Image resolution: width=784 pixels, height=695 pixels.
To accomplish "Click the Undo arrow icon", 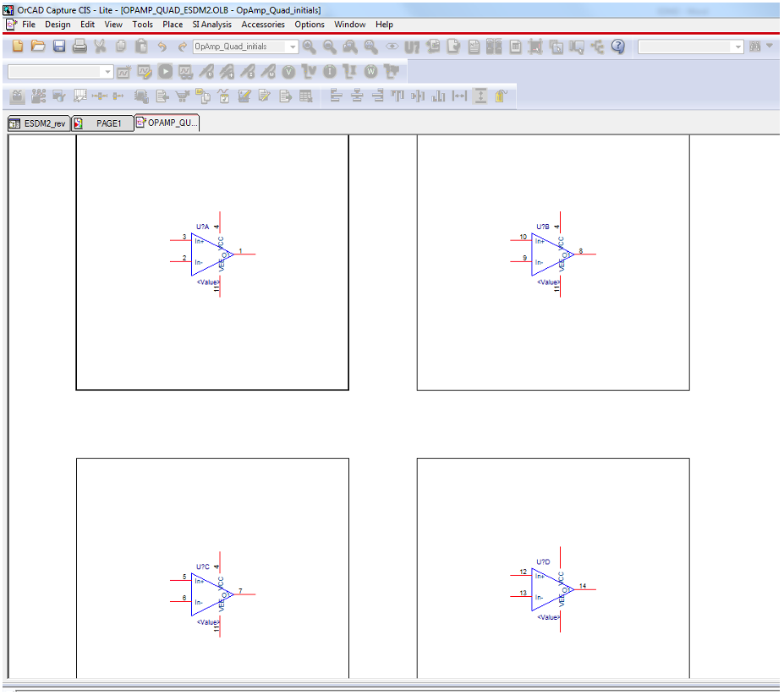I will pyautogui.click(x=162, y=47).
